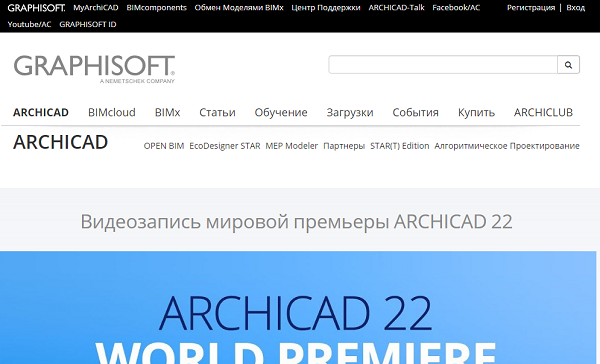The image size is (600, 364).
Task: Click the large ARCHICAD section heading
Action: tap(60, 142)
